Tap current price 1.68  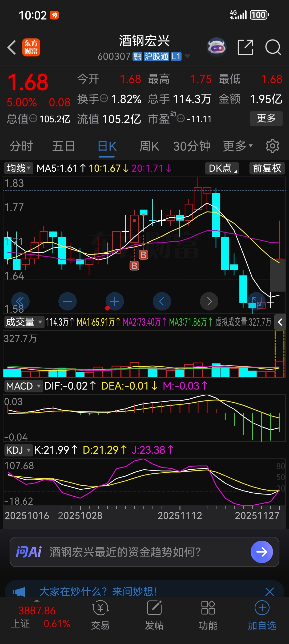pyautogui.click(x=28, y=83)
